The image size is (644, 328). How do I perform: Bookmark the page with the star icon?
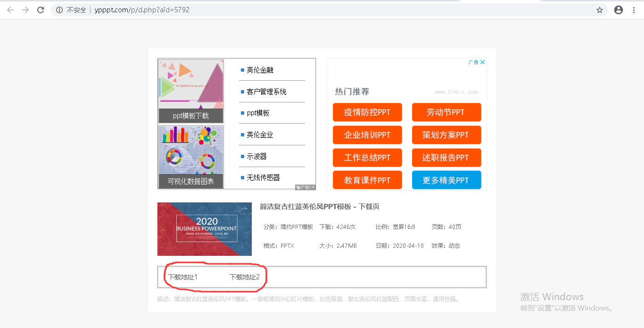(x=600, y=10)
